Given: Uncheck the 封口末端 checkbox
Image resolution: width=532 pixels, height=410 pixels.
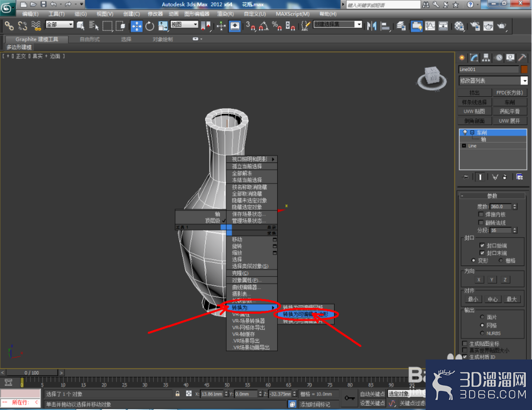Looking at the screenshot, I should coord(482,253).
